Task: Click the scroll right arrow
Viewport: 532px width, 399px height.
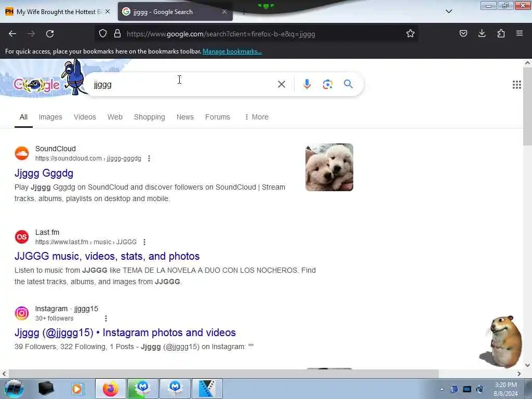Action: pyautogui.click(x=519, y=374)
